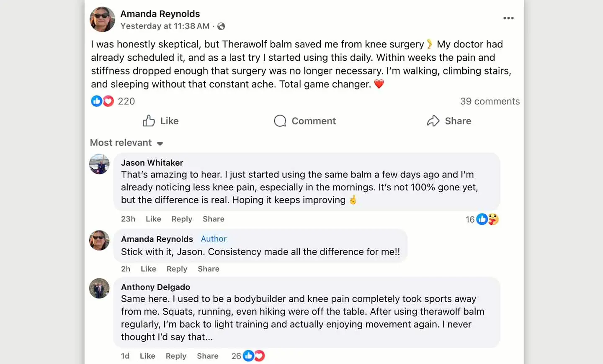
Task: Open the three-dot post options menu
Action: pyautogui.click(x=508, y=18)
